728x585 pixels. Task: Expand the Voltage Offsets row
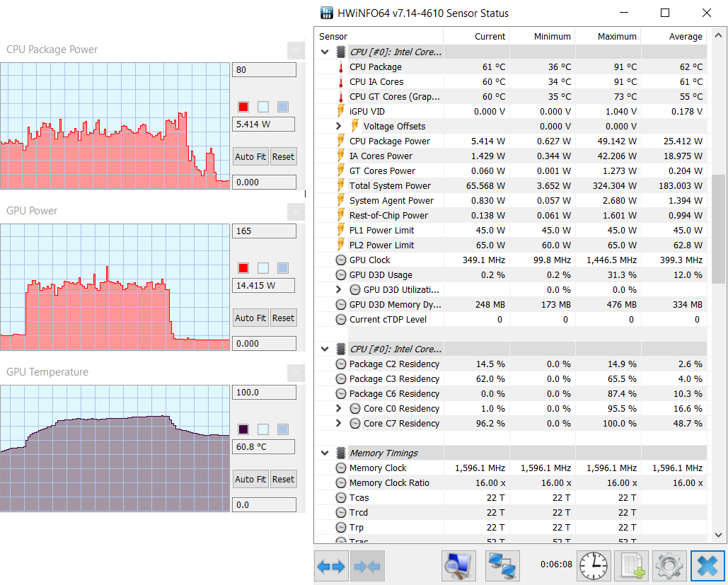[x=339, y=126]
